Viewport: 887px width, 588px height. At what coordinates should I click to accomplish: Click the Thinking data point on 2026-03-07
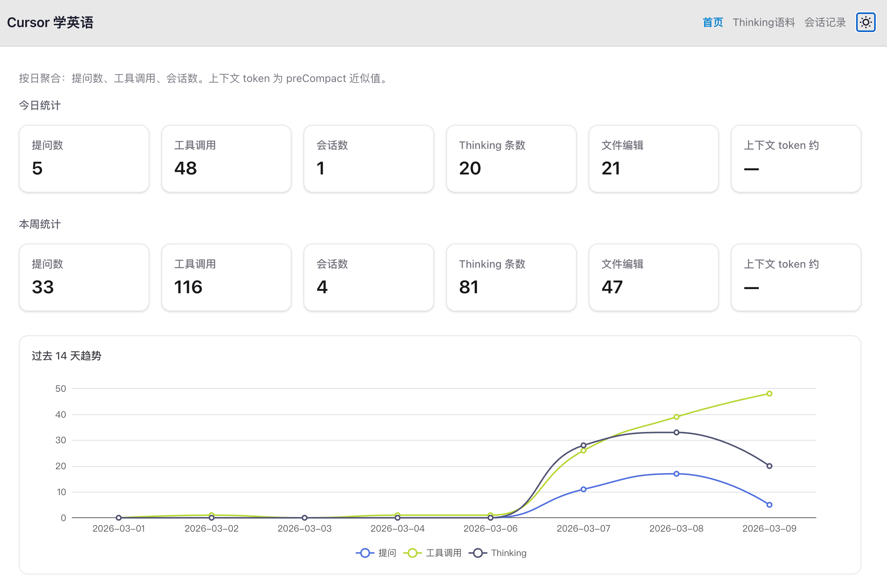point(583,445)
